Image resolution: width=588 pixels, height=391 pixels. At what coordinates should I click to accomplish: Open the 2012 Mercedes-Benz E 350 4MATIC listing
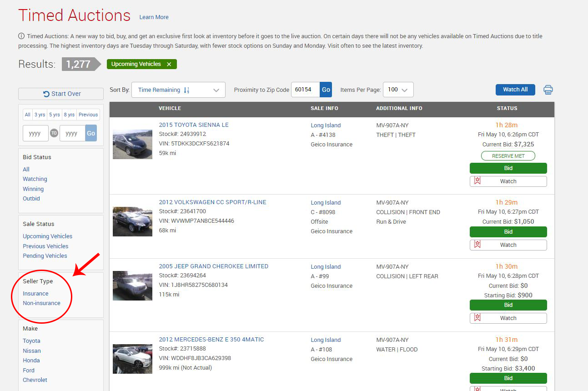(211, 340)
